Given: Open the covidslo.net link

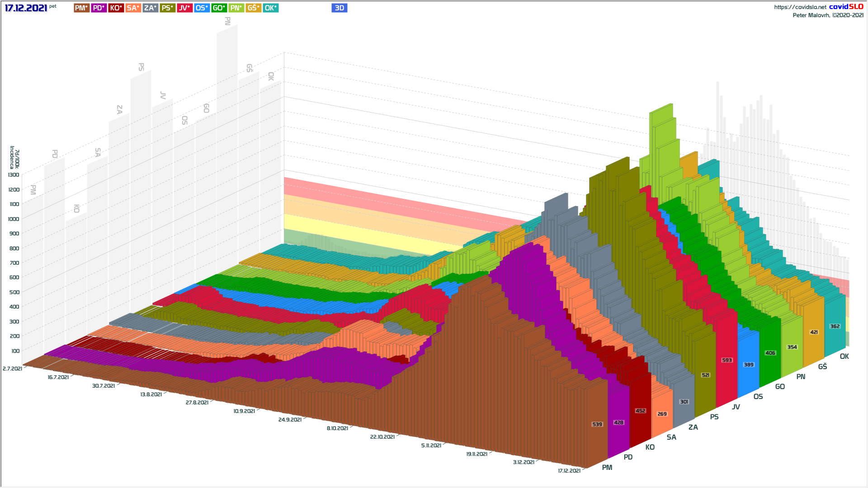Looking at the screenshot, I should click(x=800, y=7).
